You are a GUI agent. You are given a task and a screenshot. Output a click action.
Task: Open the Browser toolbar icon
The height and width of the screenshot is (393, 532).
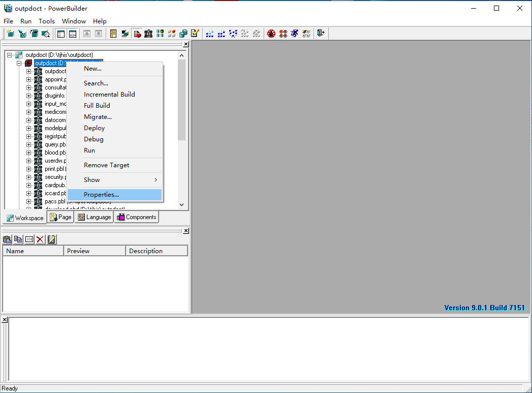(125, 33)
